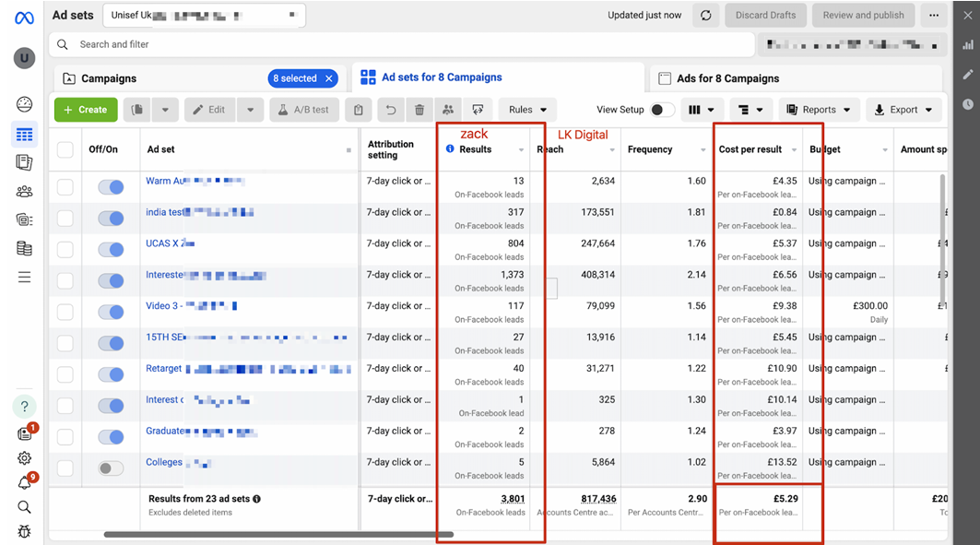Open the Interest ad set link
The image size is (980, 545).
click(x=165, y=399)
